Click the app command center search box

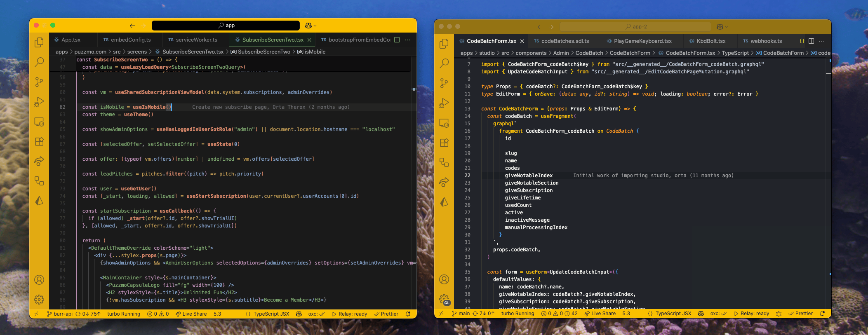226,26
